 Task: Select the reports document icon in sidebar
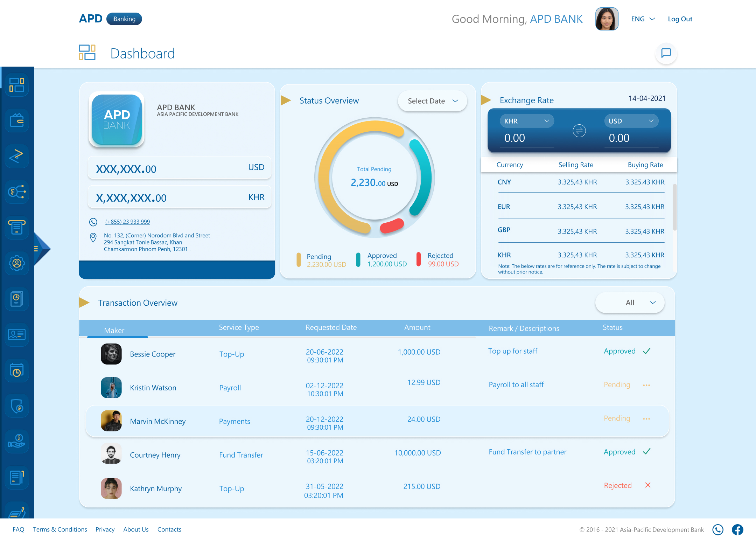(16, 299)
